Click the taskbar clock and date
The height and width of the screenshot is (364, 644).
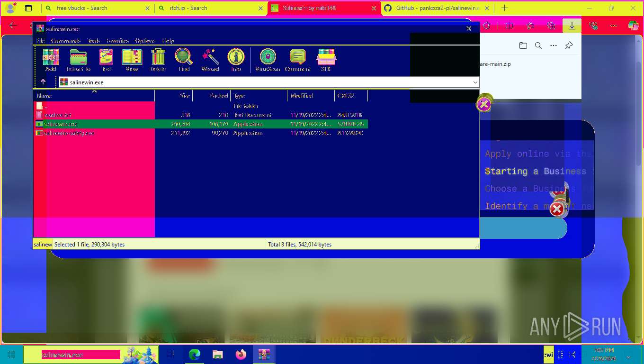click(605, 354)
